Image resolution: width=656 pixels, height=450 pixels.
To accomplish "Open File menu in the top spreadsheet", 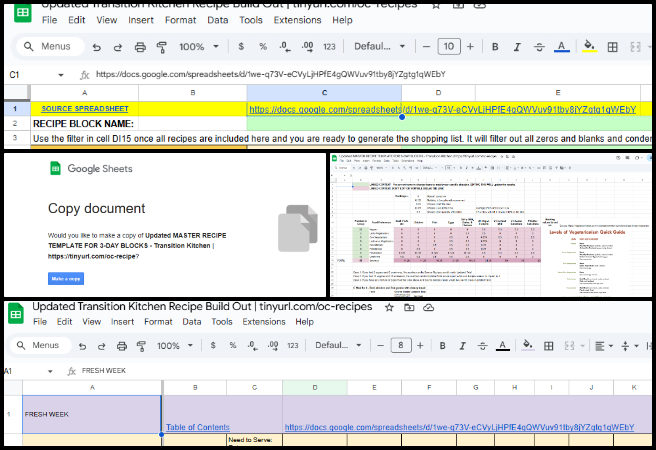I will point(49,20).
